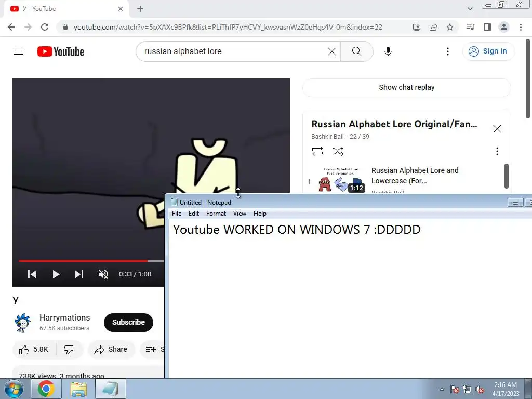This screenshot has height=399, width=532.
Task: Minimize the Notepad window
Action: click(515, 203)
